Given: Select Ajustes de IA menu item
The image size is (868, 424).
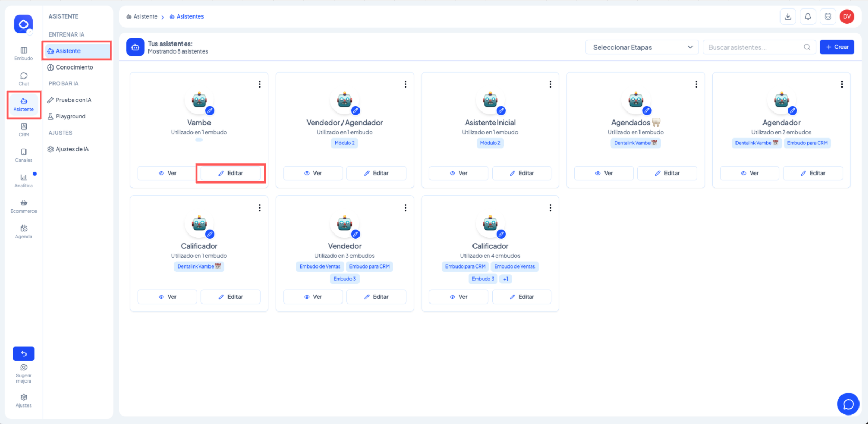Looking at the screenshot, I should tap(72, 149).
